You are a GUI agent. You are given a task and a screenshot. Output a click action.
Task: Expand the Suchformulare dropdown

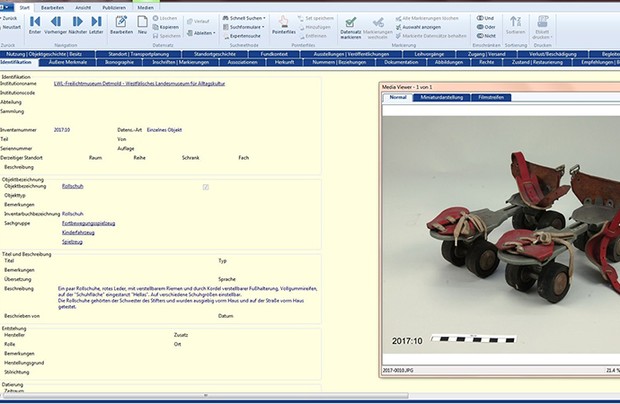[x=244, y=27]
